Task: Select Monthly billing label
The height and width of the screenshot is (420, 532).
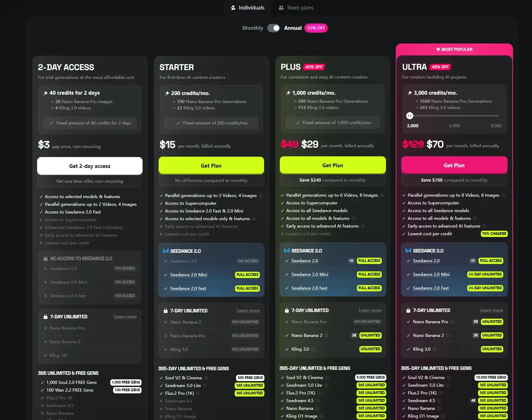Action: pos(253,28)
